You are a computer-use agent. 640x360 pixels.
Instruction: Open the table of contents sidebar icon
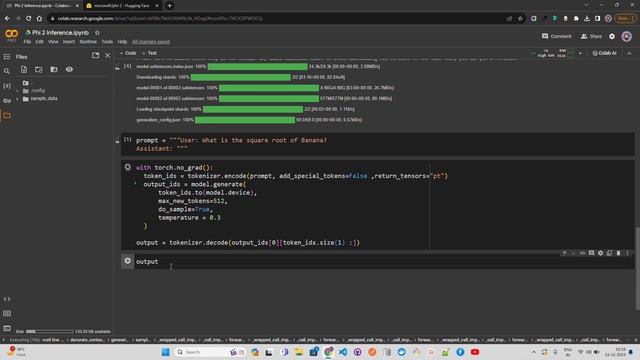[x=7, y=57]
